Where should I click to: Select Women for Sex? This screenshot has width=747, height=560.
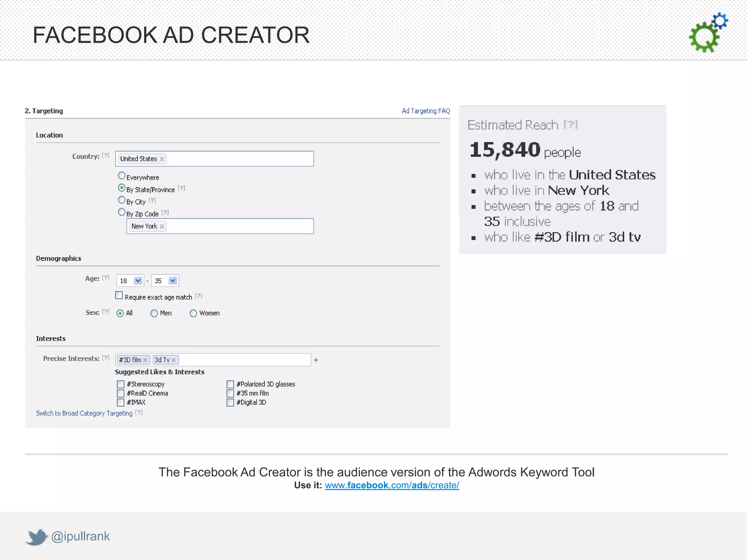(193, 314)
